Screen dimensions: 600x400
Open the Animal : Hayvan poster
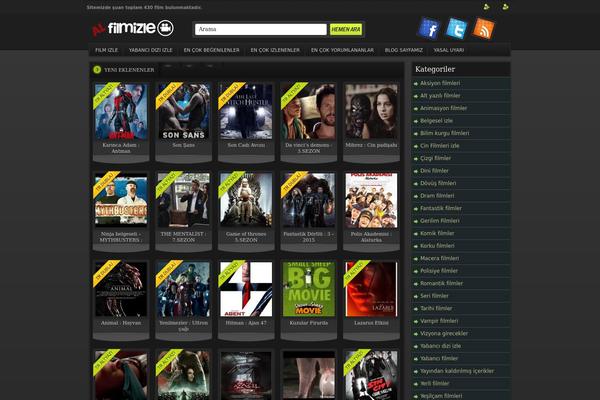(x=121, y=289)
